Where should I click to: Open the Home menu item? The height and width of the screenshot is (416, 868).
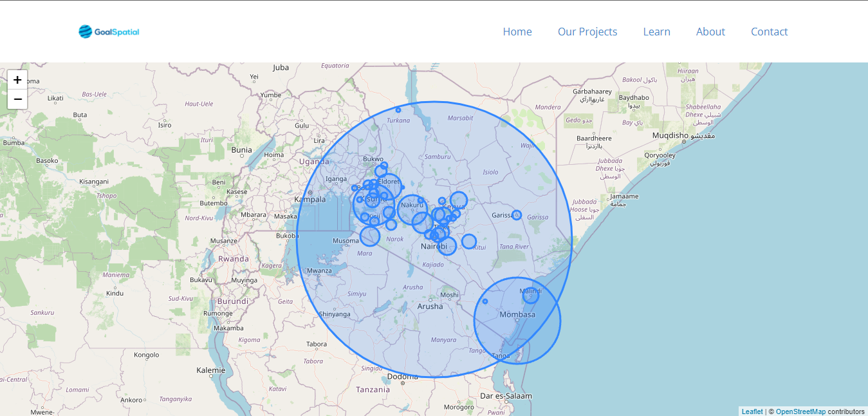pos(517,31)
